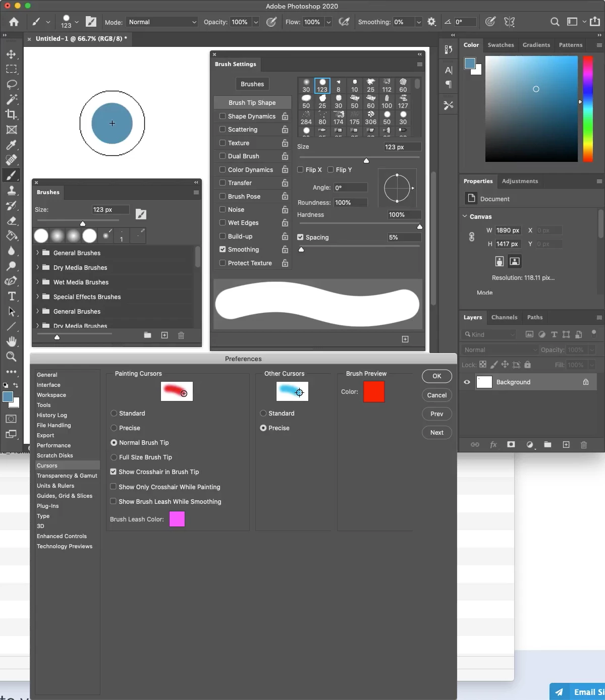Click the Brushes button in Brush Settings

(252, 84)
